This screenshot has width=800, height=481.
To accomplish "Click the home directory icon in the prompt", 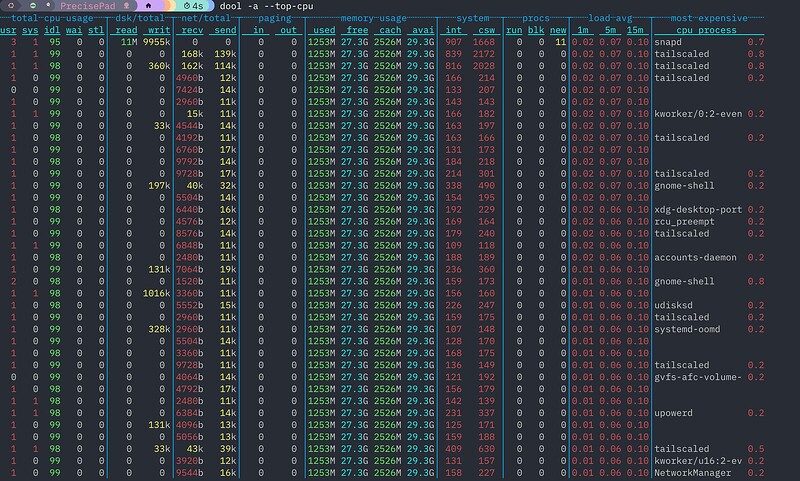I will pyautogui.click(x=149, y=5).
